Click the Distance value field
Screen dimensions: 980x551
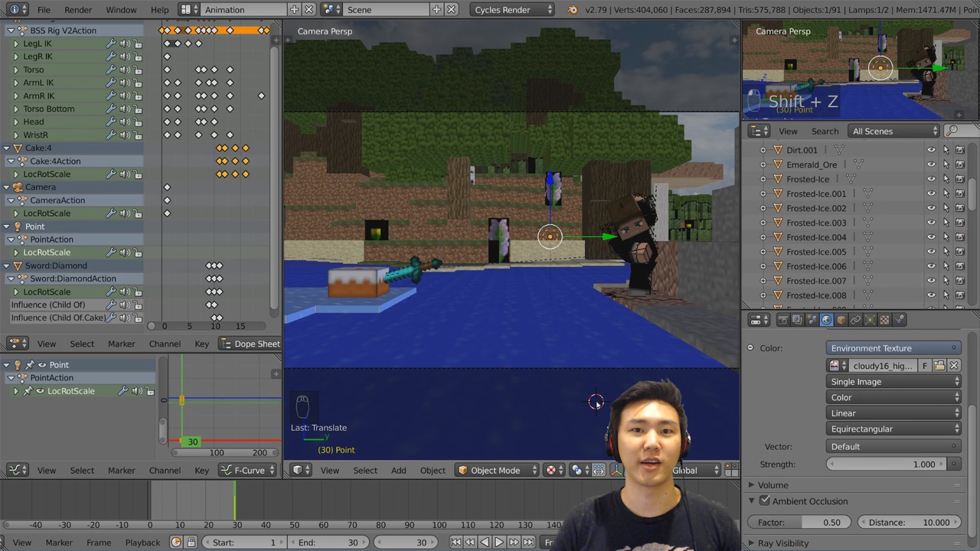[x=910, y=523]
